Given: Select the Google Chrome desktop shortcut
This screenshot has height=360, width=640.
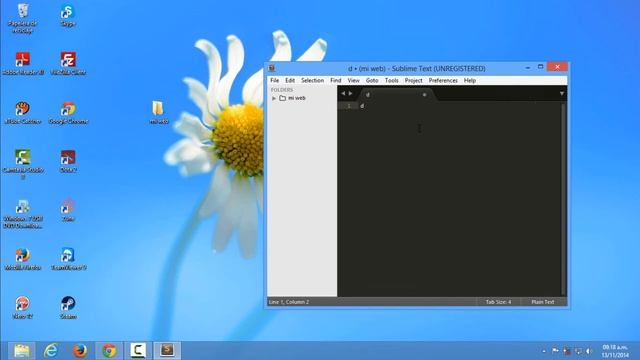Looking at the screenshot, I should 68,112.
